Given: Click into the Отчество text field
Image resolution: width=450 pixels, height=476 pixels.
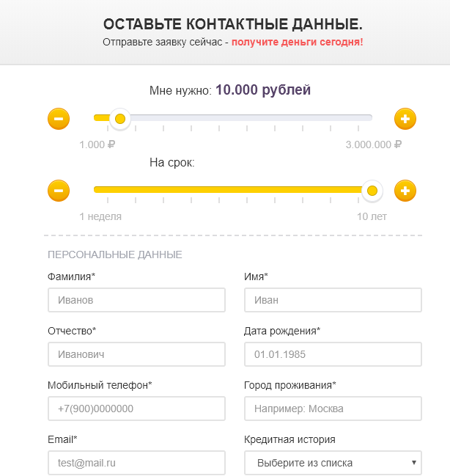Looking at the screenshot, I should 136,354.
